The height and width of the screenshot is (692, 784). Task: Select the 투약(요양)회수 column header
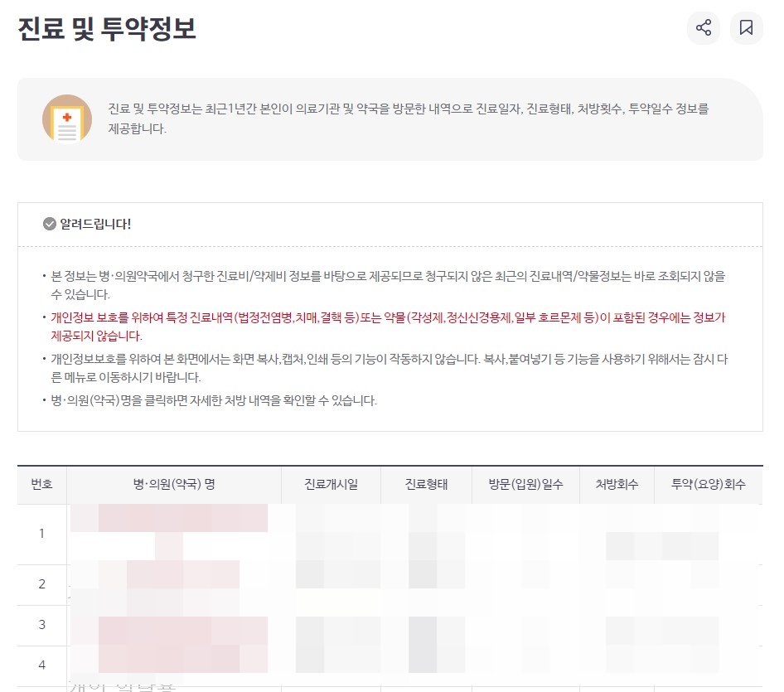click(x=709, y=484)
